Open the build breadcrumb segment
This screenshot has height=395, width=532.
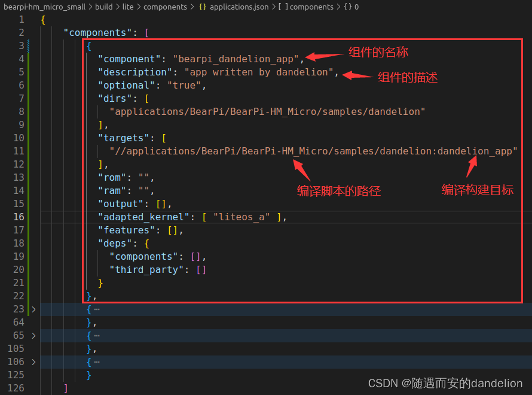coord(104,7)
